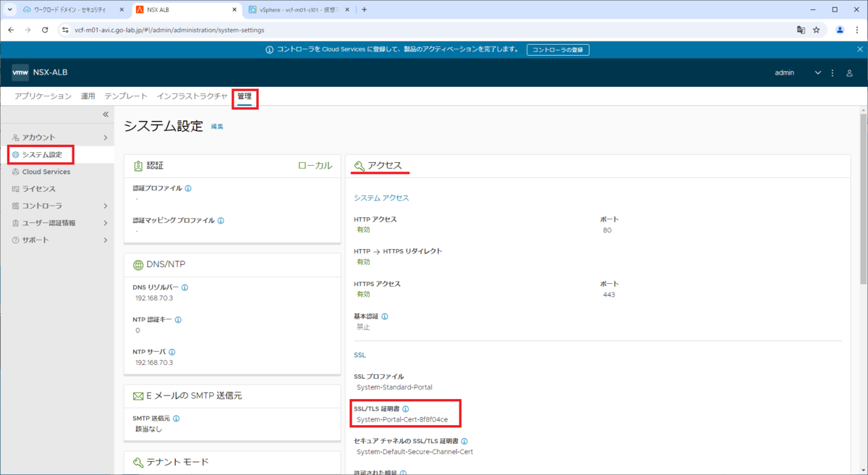Open a new browser tab with plus
868x475 pixels.
click(364, 9)
